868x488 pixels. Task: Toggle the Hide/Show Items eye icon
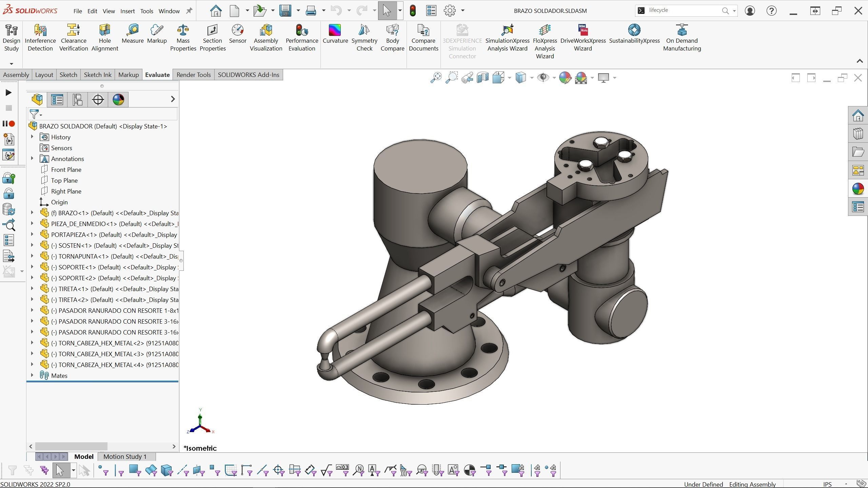click(543, 78)
